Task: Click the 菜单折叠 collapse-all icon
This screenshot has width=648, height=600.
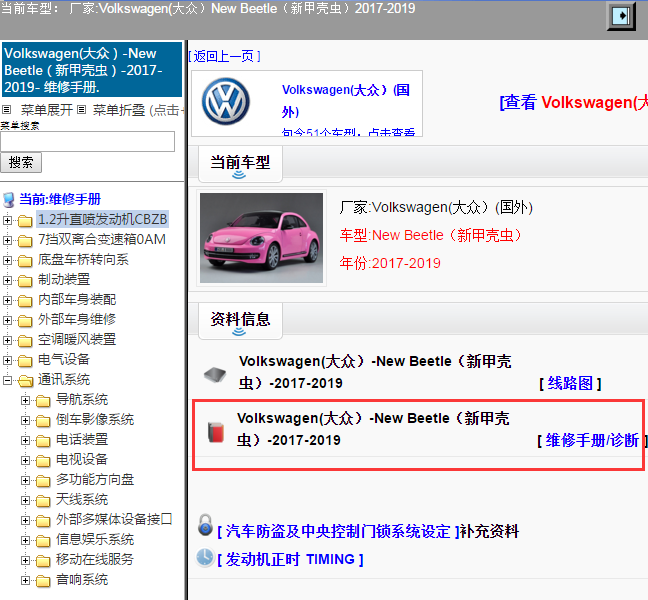Action: coord(81,110)
